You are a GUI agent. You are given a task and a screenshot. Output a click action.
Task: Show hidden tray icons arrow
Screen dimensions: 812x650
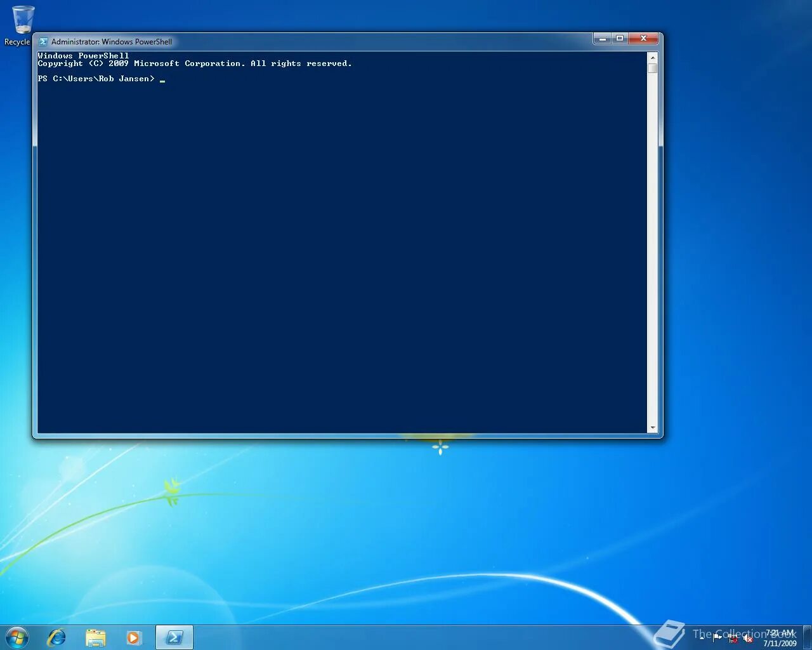click(x=702, y=638)
